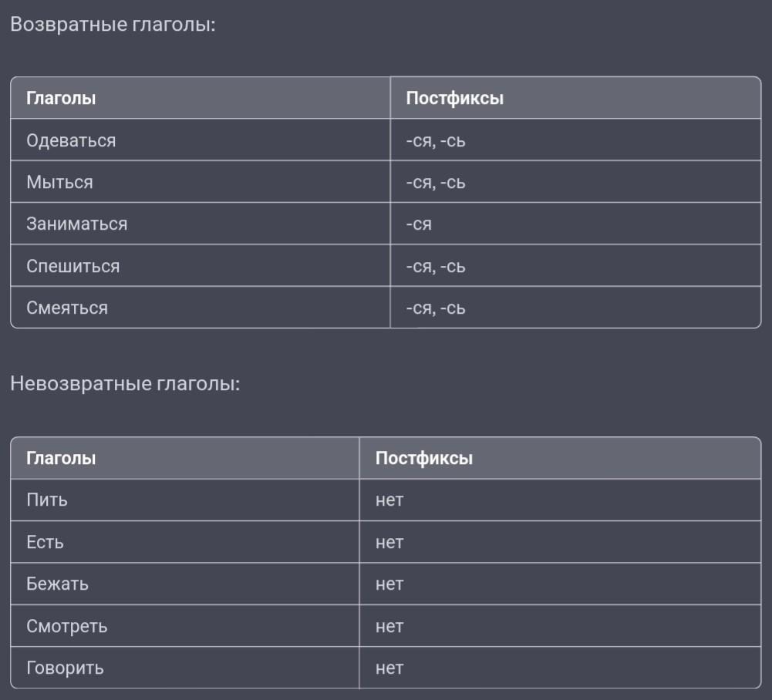Click the 'Бежать' verb cell
Viewport: 772px width, 700px height.
57,584
